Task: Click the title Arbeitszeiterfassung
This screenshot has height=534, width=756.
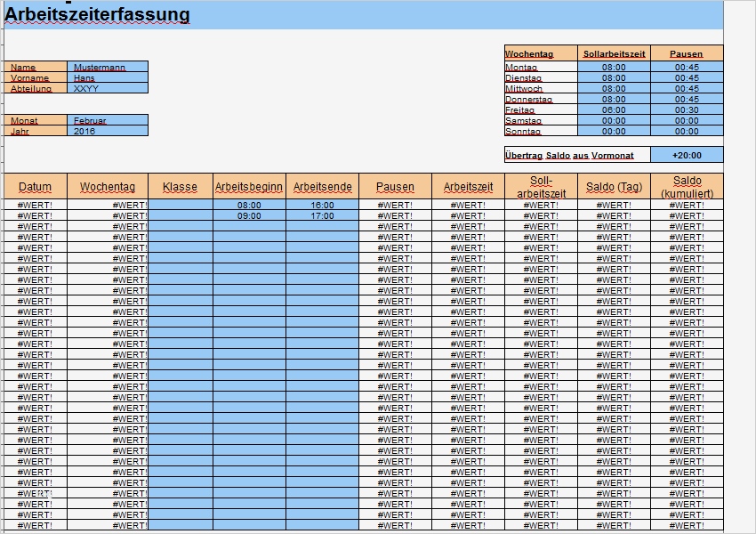Action: (98, 15)
